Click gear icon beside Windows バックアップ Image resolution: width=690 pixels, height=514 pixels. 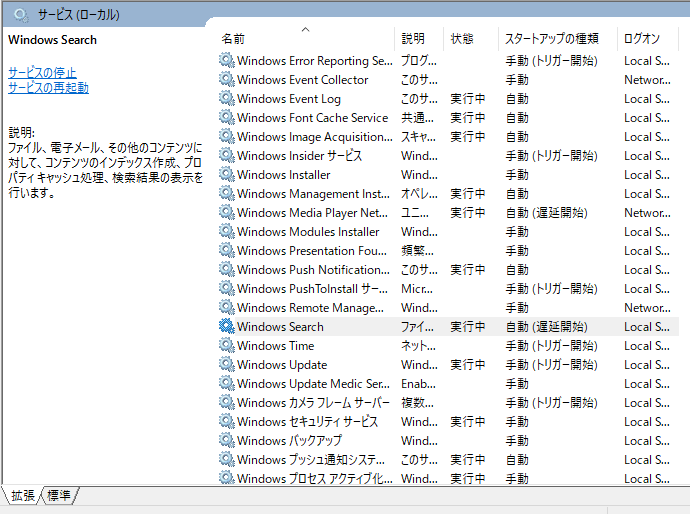point(227,440)
